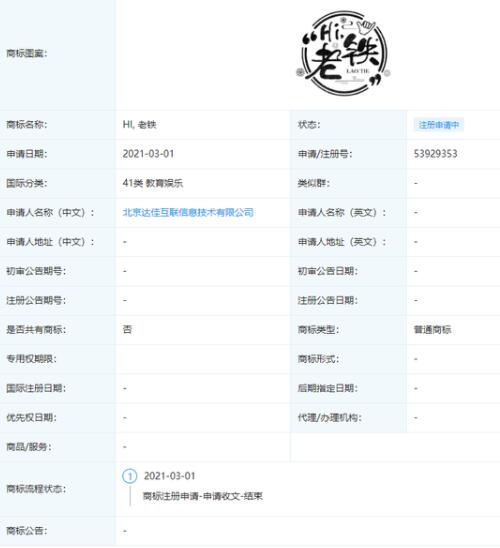Click the 41类 教育娱乐 classification value
The height and width of the screenshot is (548, 500).
pos(153,183)
